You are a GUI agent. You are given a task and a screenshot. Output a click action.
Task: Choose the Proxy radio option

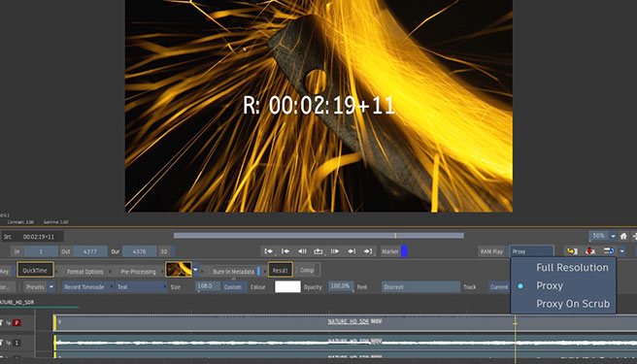tap(550, 286)
